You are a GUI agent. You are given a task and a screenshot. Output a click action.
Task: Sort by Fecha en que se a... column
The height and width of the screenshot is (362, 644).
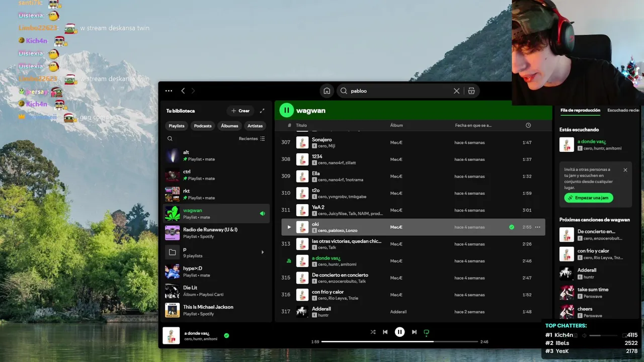click(x=473, y=125)
